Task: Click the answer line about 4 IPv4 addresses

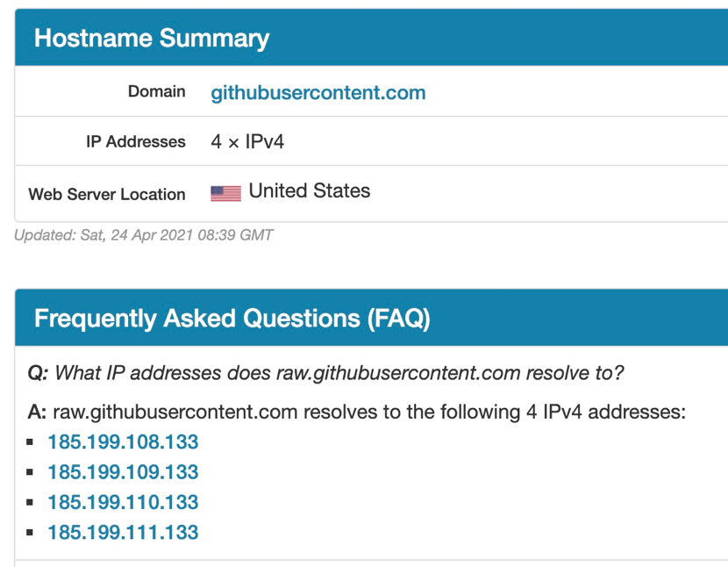Action: click(357, 412)
